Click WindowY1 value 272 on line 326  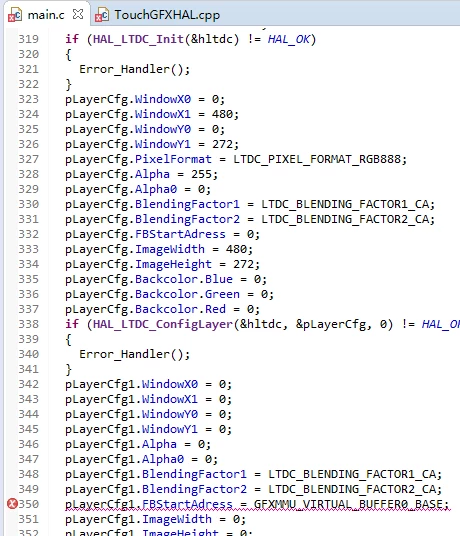(x=222, y=144)
